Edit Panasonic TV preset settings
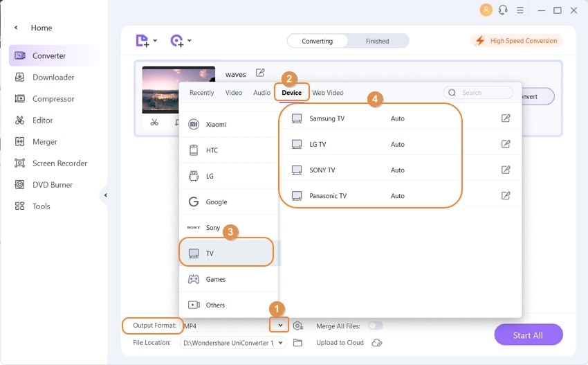588x365 pixels. click(506, 195)
